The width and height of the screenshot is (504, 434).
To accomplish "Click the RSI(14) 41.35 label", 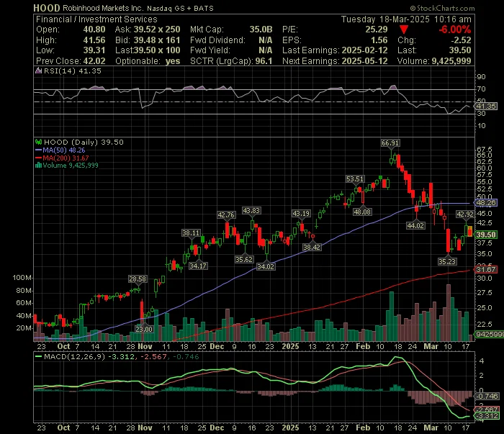I will pos(72,71).
